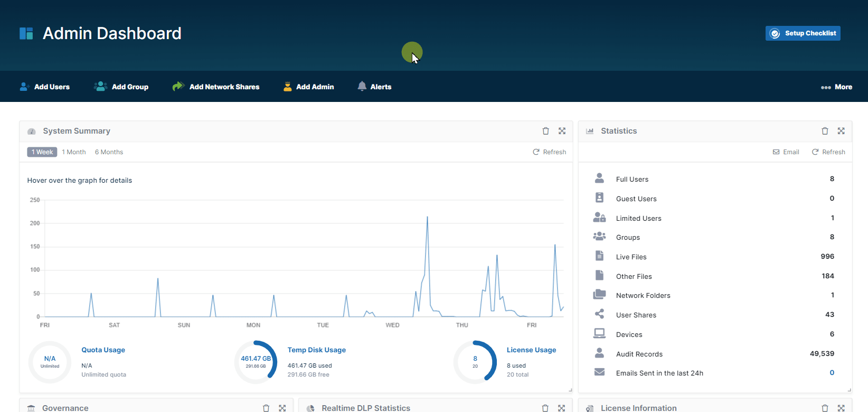Click the Temp Disk Usage gauge
Screen dimensions: 868x412
(256, 362)
